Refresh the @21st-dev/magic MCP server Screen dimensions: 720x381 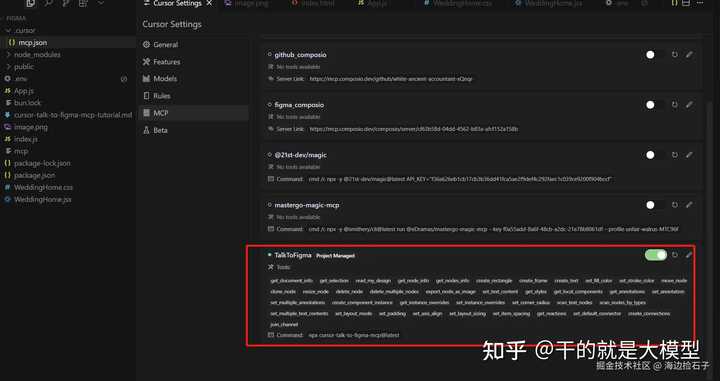(x=675, y=155)
